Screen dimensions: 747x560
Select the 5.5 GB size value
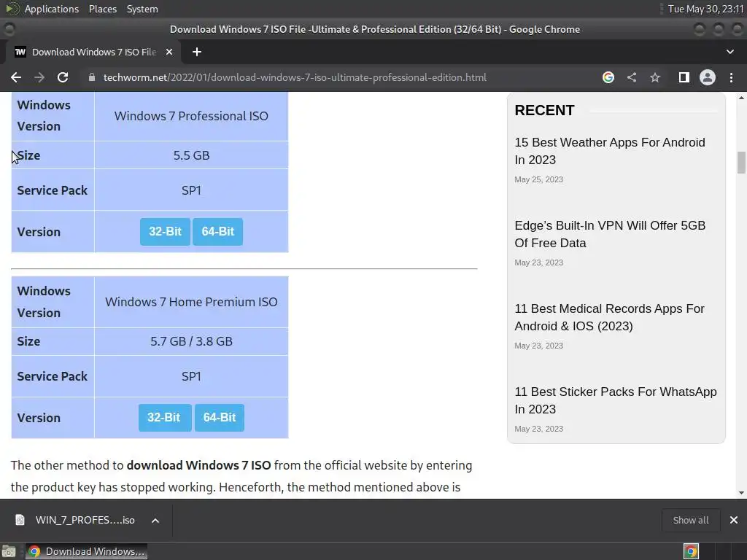pyautogui.click(x=191, y=155)
